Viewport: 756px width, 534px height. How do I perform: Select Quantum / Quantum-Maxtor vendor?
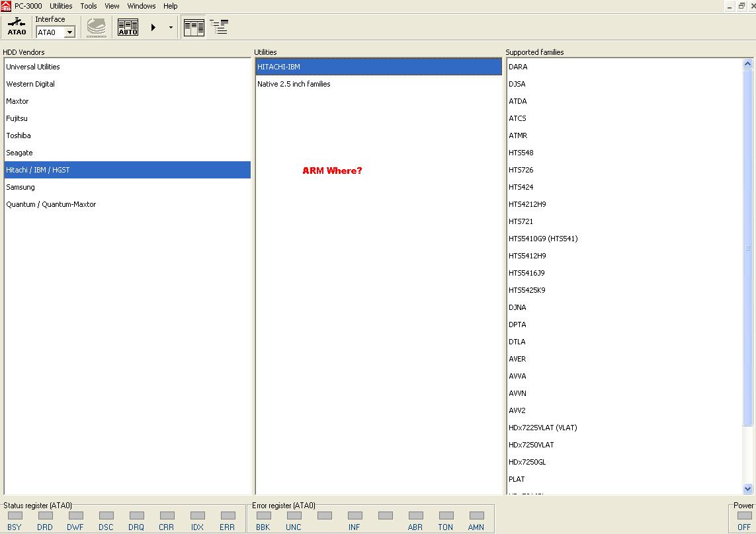127,204
